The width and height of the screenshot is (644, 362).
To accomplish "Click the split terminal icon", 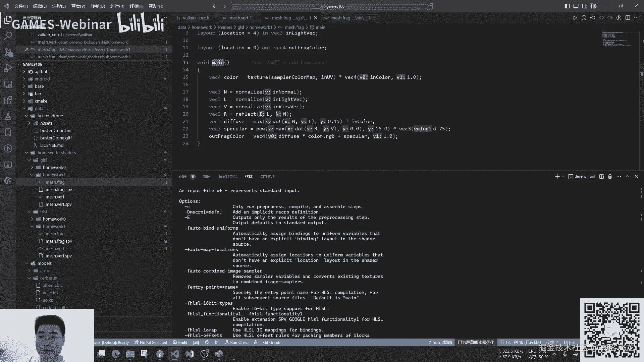I will pos(601,176).
